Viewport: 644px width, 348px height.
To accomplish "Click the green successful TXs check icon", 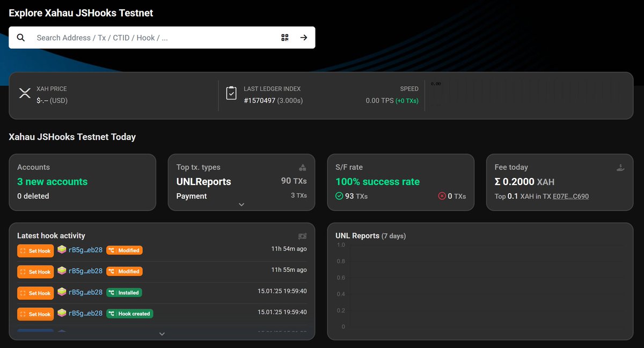I will coord(339,196).
